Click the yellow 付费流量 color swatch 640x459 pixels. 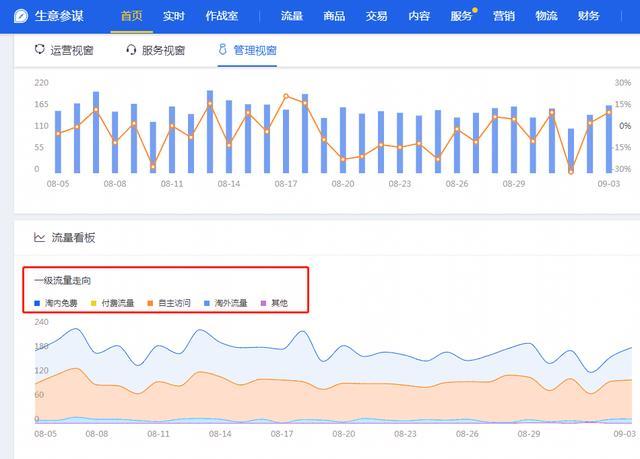pyautogui.click(x=93, y=303)
